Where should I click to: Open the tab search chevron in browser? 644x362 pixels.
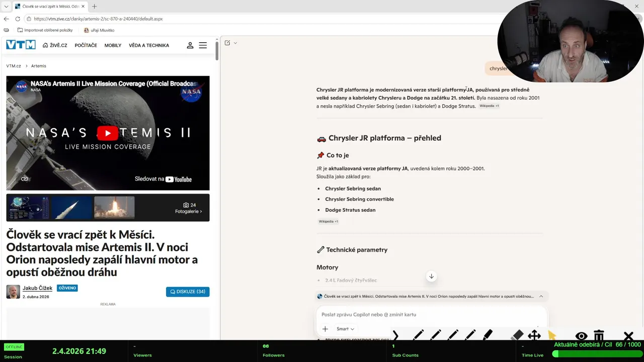(x=6, y=7)
